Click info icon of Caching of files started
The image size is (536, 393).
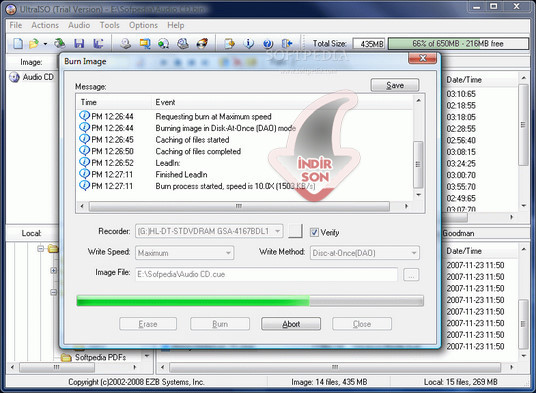point(84,139)
